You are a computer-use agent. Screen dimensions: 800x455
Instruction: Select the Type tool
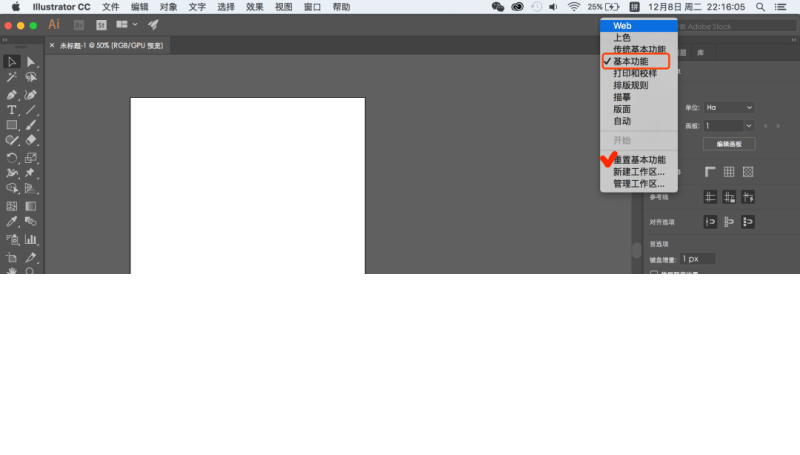coord(12,110)
